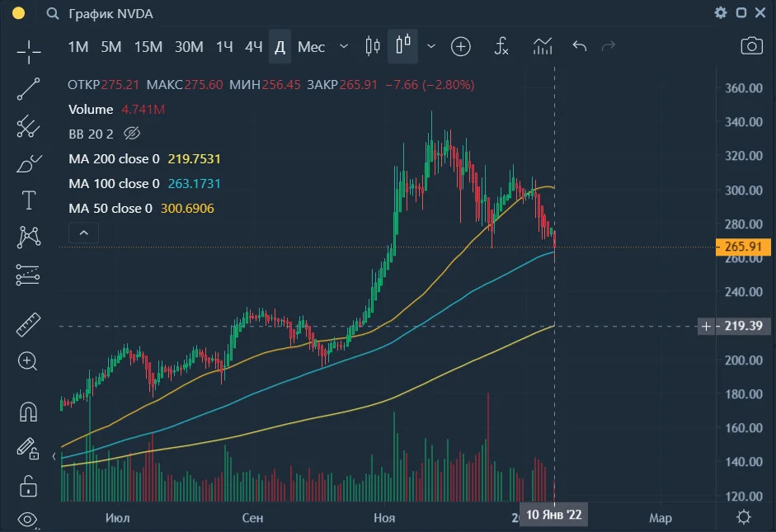This screenshot has width=776, height=532.
Task: Open the chart templates icon
Action: 543,46
